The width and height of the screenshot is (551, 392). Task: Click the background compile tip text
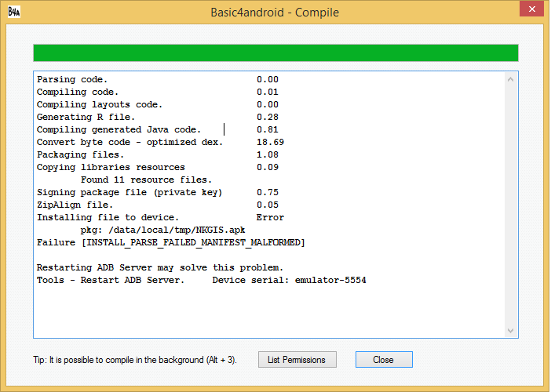coord(135,360)
